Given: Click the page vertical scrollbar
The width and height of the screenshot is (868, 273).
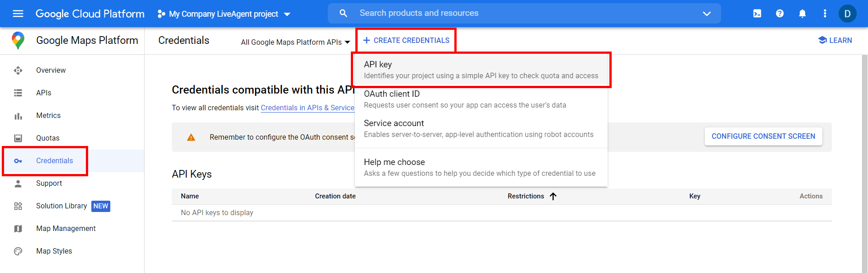Looking at the screenshot, I should click(x=864, y=164).
